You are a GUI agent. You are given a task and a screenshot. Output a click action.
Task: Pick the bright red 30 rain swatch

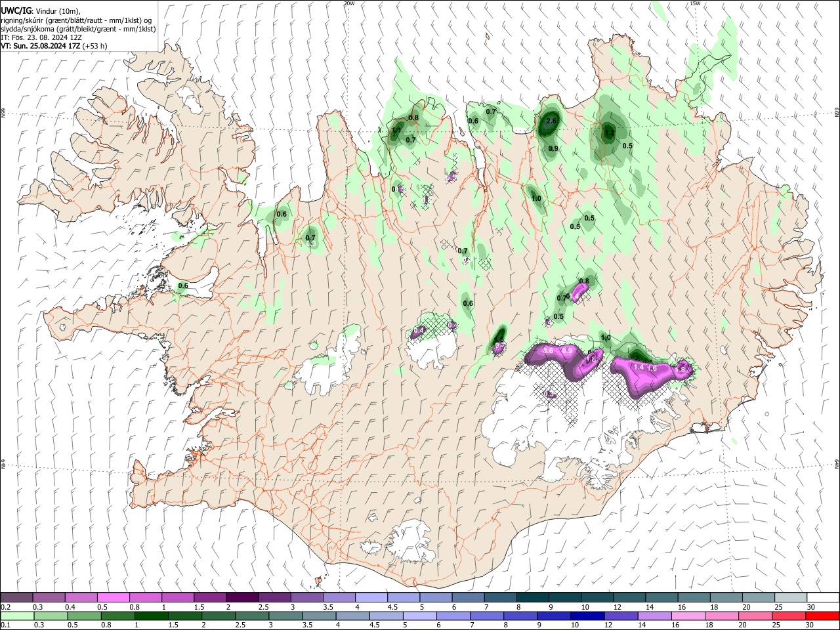[x=822, y=616]
